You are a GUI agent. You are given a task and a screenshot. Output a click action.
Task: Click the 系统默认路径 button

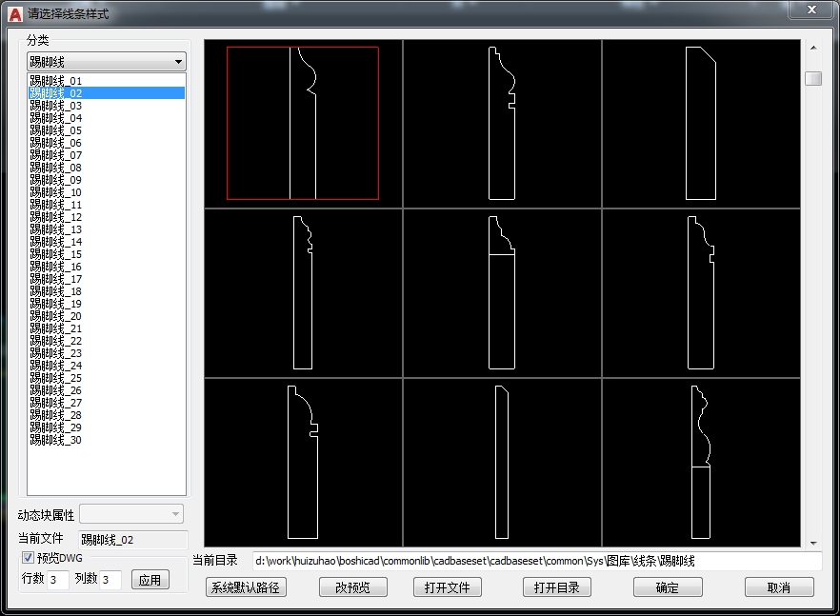pos(246,587)
